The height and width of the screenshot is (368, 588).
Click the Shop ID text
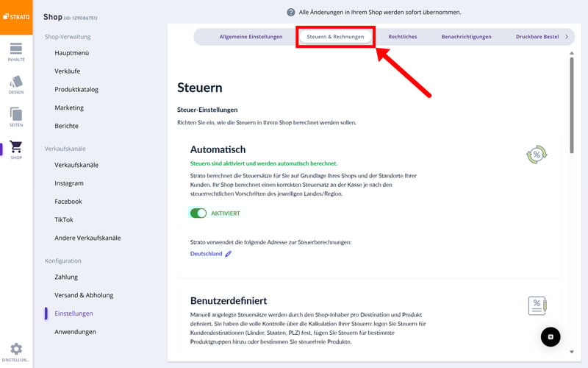point(80,18)
